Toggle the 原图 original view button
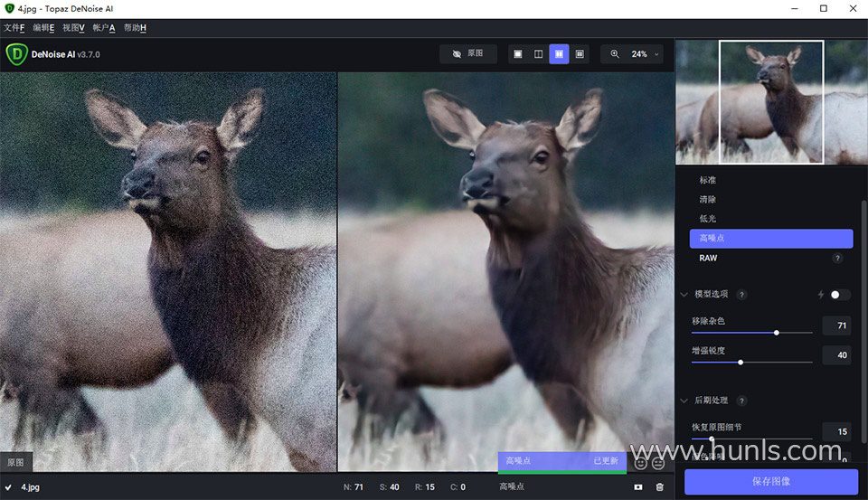This screenshot has width=868, height=500. 468,54
